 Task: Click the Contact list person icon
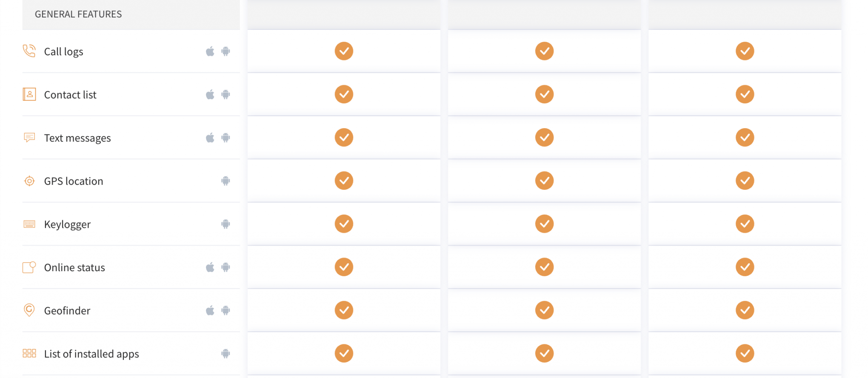29,94
